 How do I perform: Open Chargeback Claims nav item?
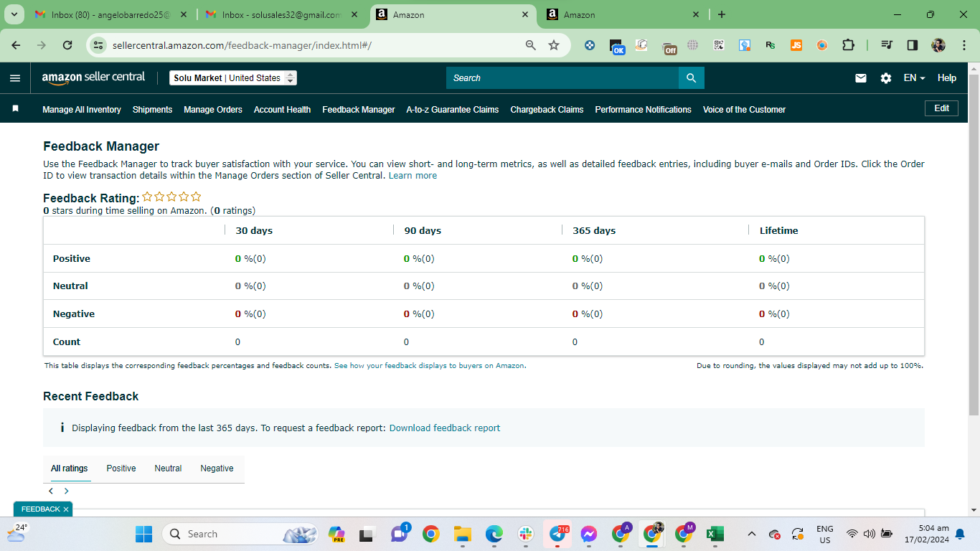547,110
